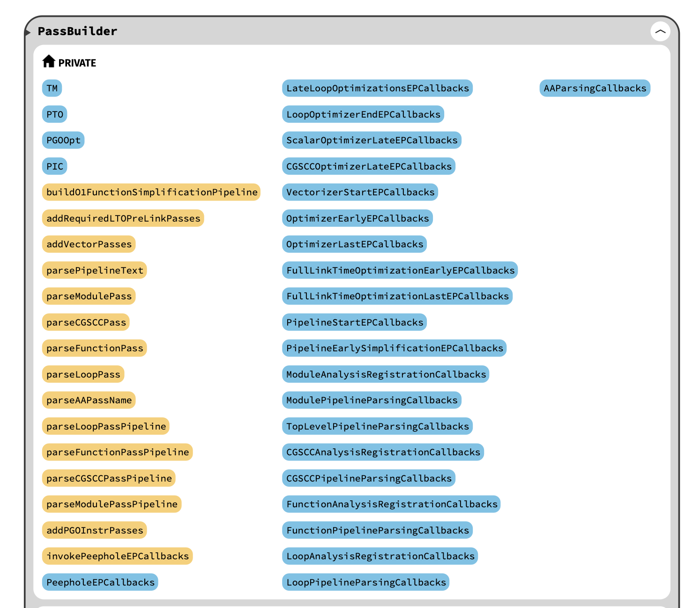
Task: Click parseLoopPassPipeline method tag
Action: 106,426
